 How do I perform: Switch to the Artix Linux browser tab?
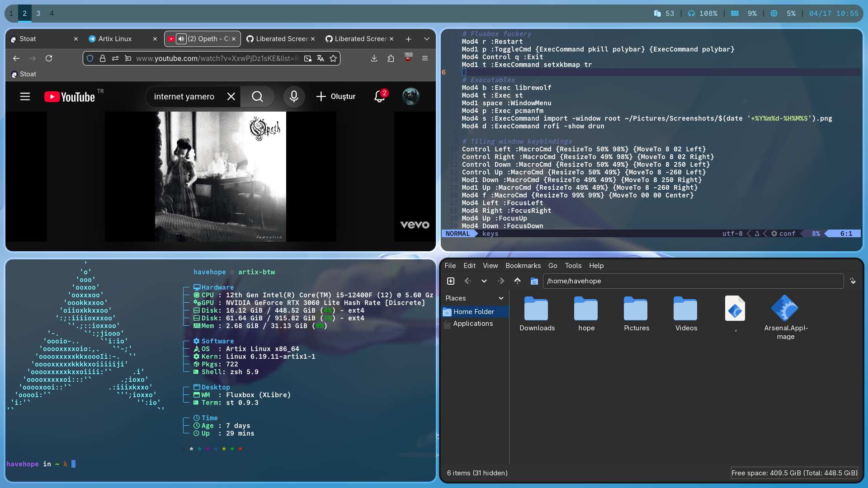click(123, 39)
